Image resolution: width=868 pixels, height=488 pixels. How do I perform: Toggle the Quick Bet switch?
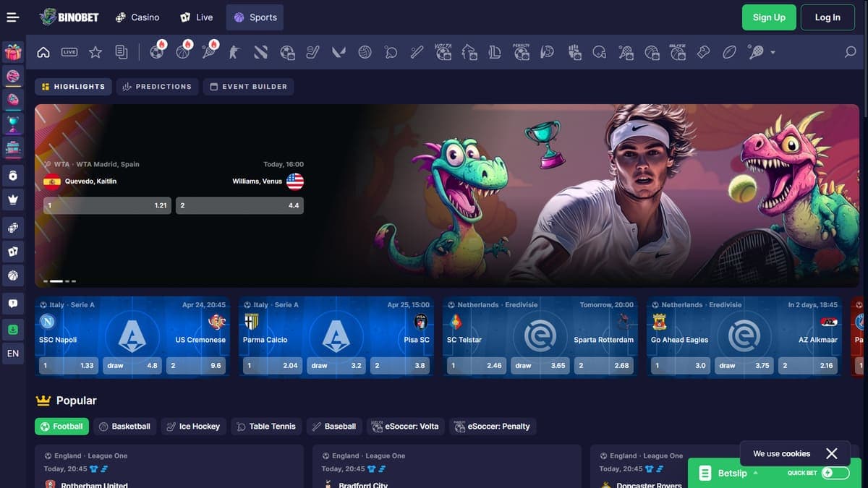coord(835,473)
